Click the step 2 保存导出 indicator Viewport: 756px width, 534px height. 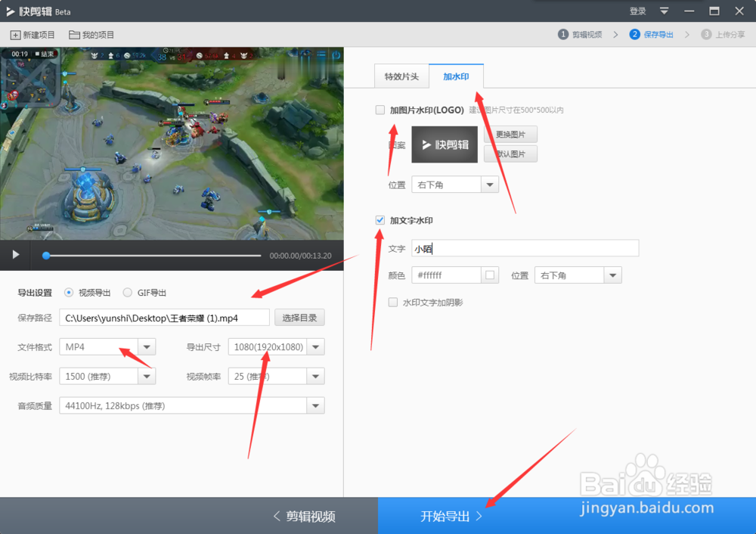pos(652,34)
